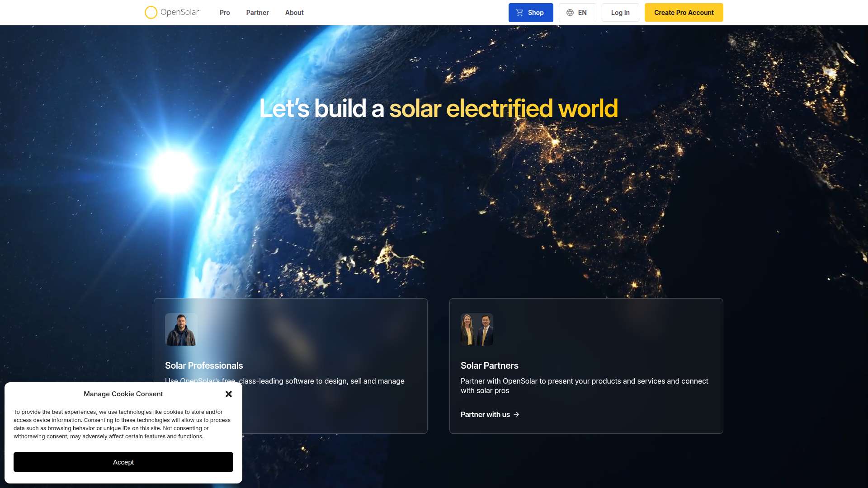Click 'Let's build a solar electrified world' headline

click(439, 108)
